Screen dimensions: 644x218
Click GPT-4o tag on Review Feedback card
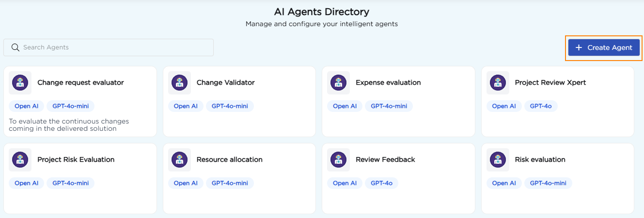[x=381, y=183]
